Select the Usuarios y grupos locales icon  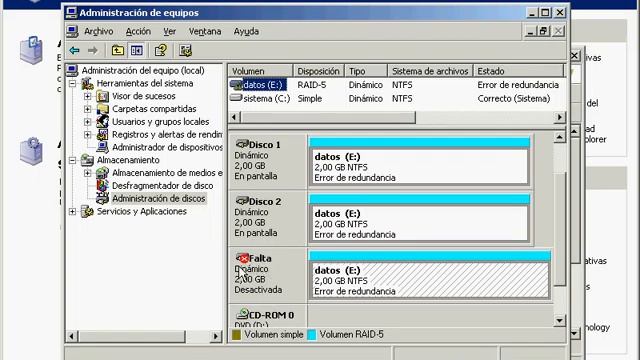(x=102, y=122)
